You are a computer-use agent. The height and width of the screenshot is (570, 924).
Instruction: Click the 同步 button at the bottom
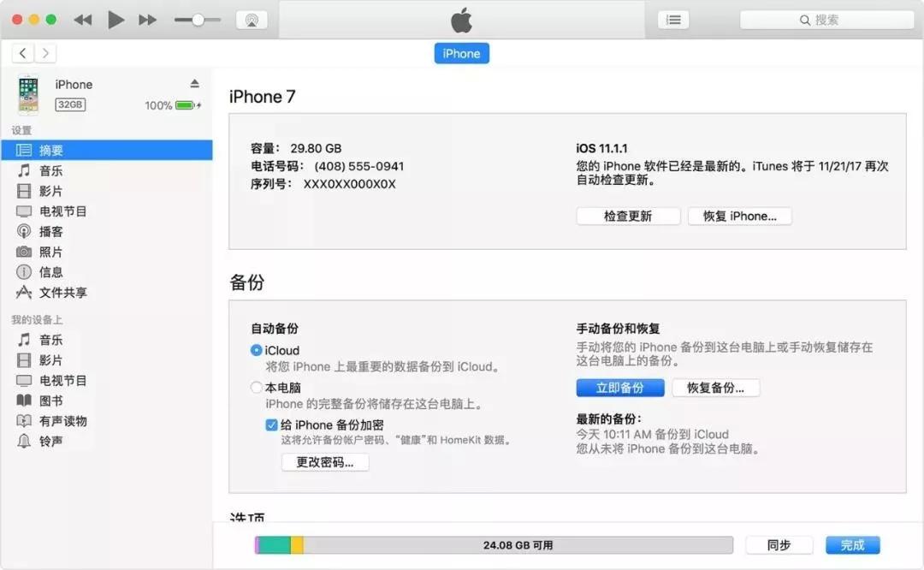779,544
